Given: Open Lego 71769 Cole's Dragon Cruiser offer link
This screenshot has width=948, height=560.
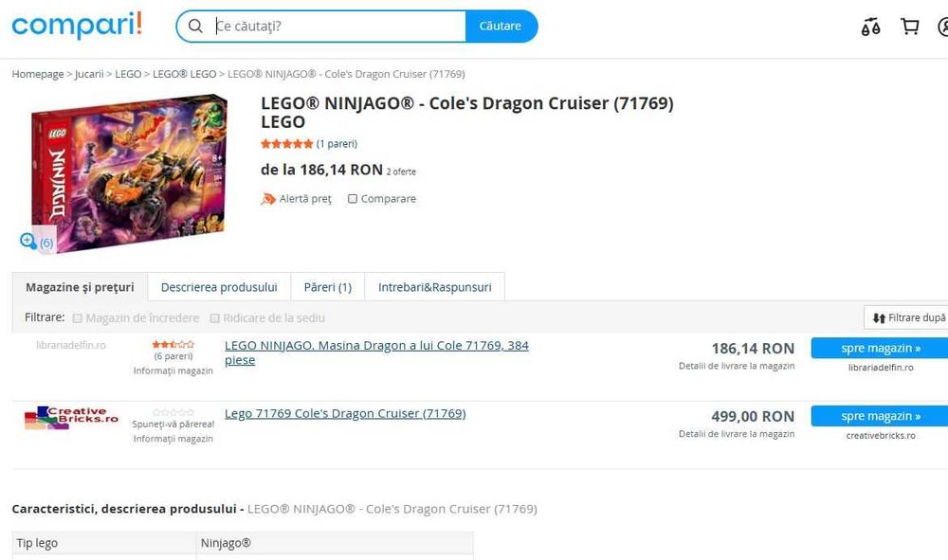Looking at the screenshot, I should (345, 413).
